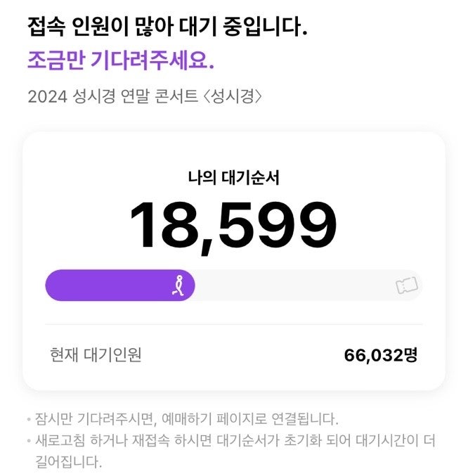Click the ticket icon at progress bar end

tap(406, 285)
